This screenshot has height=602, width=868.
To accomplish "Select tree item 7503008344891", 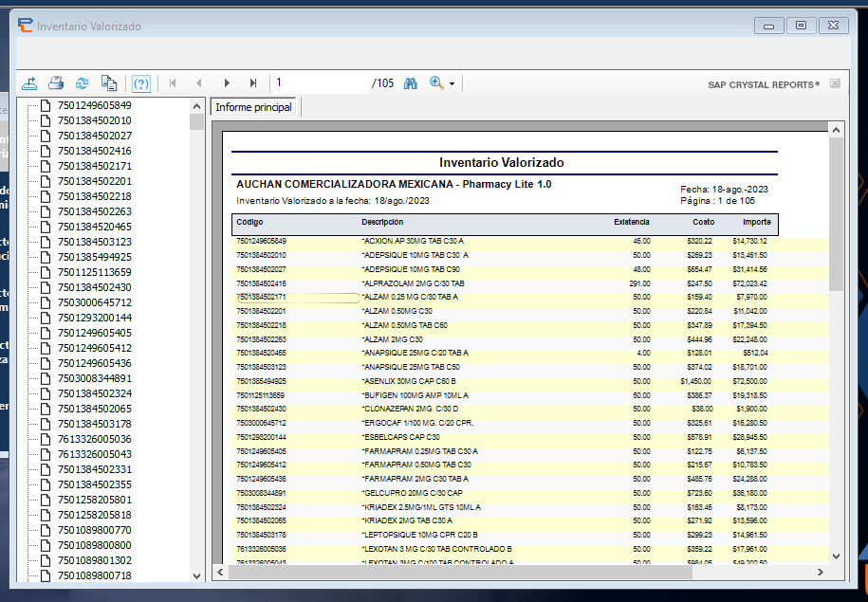I will coord(95,378).
